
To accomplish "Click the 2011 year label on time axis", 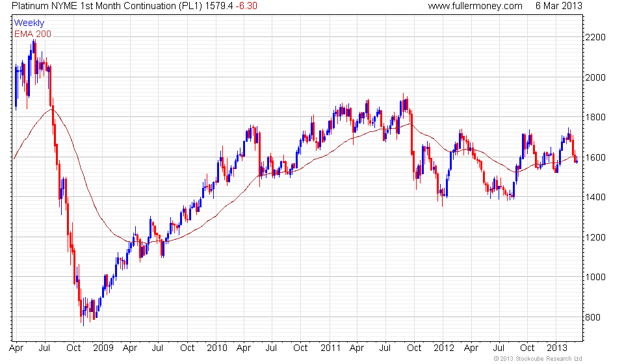I will pyautogui.click(x=330, y=348).
